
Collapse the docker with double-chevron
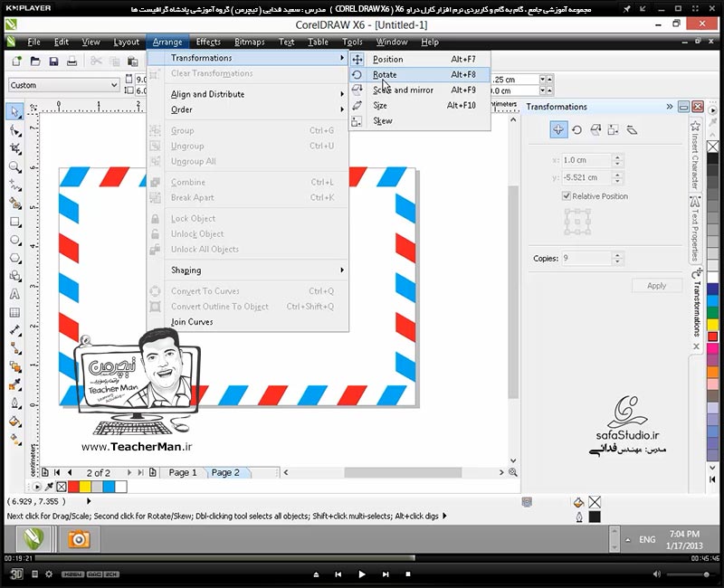point(670,107)
